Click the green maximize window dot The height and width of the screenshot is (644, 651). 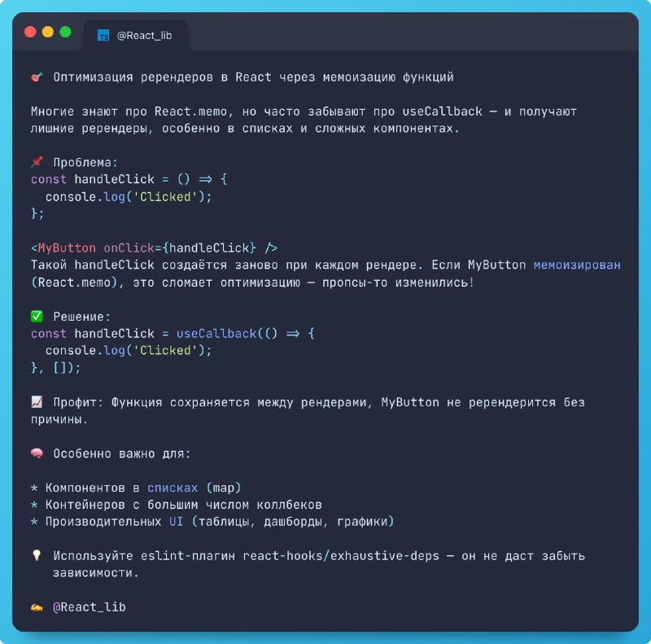coord(65,32)
